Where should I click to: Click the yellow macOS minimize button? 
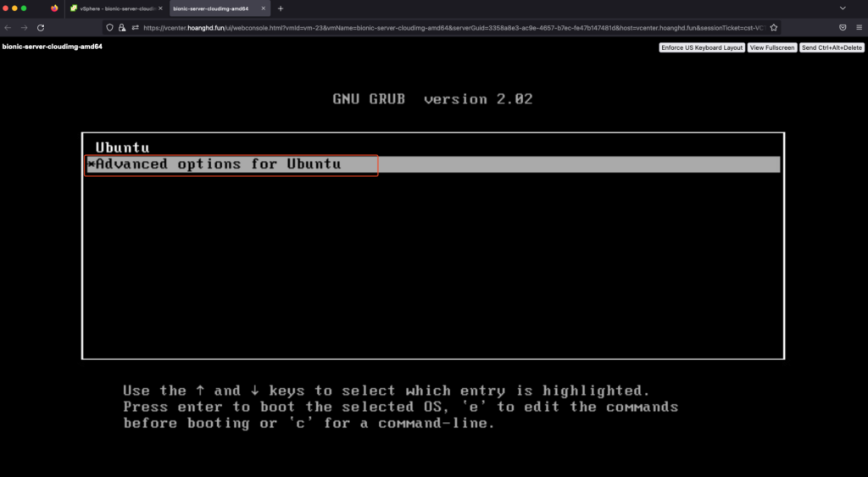(x=14, y=8)
